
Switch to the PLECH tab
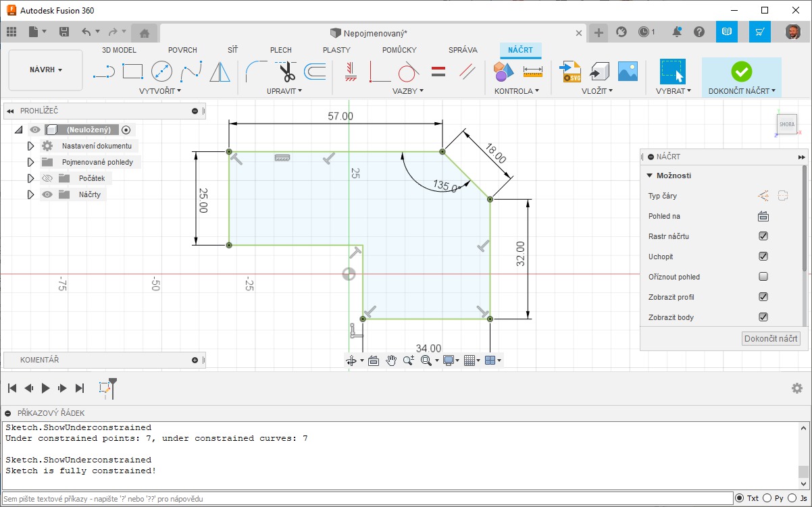[x=280, y=50]
